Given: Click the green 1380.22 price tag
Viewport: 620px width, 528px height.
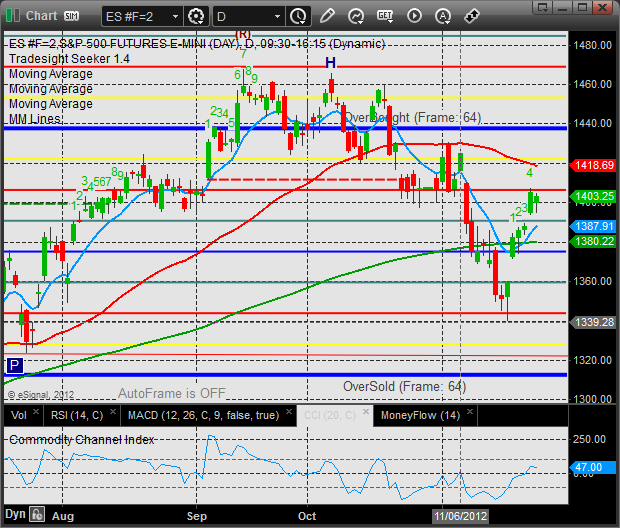Looking at the screenshot, I should pos(592,241).
